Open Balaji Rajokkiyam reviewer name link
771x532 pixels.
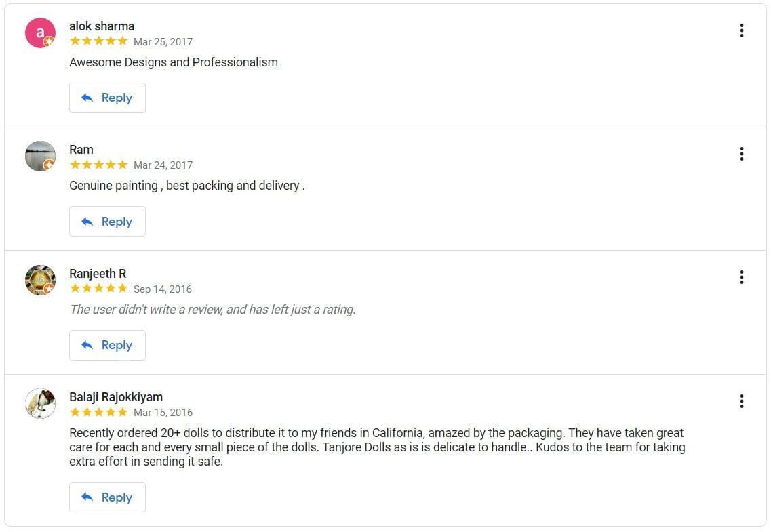pos(116,397)
